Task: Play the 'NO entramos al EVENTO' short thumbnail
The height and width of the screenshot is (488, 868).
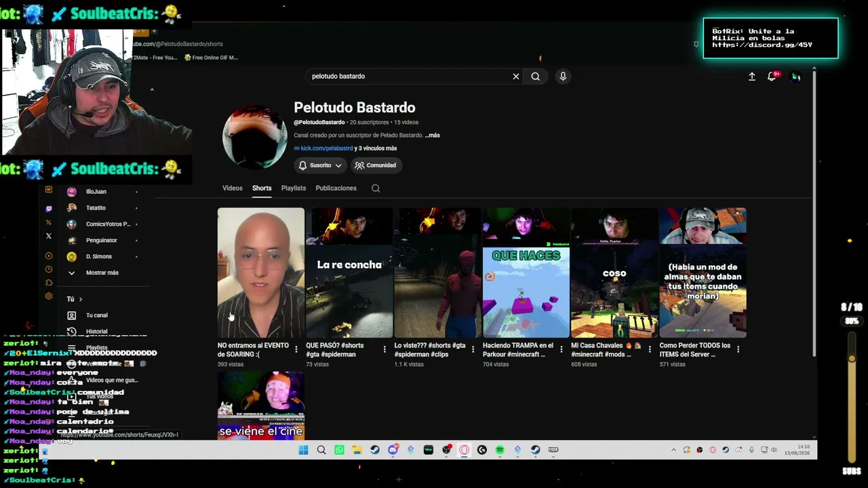Action: [261, 272]
